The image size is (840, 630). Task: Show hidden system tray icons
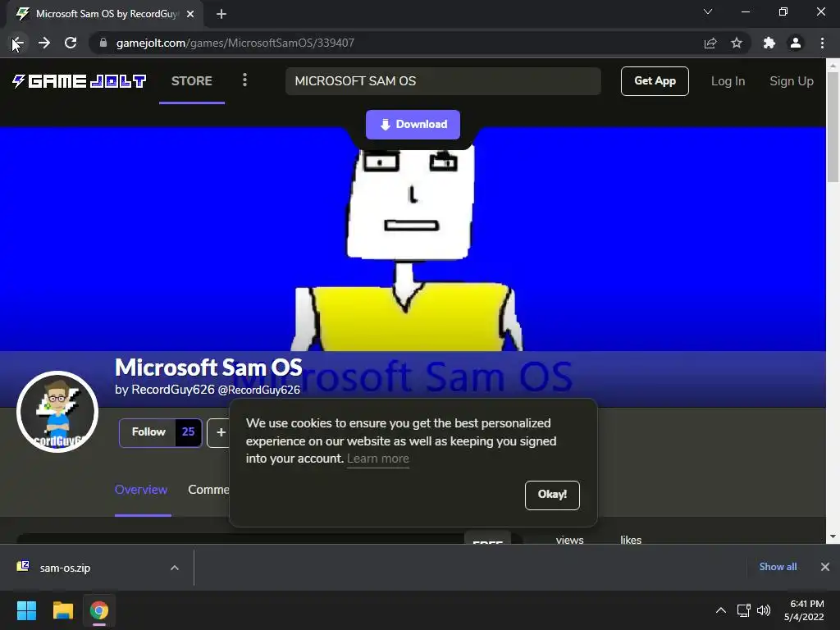[x=721, y=610]
